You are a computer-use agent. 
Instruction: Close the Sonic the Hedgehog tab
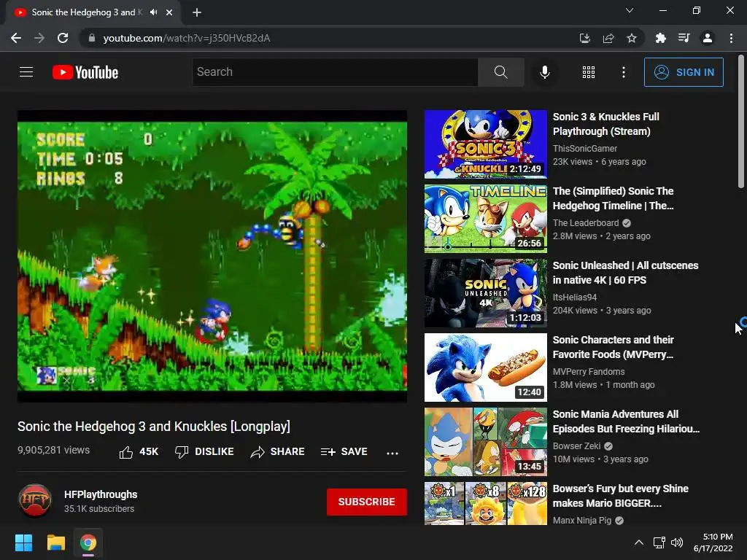tap(169, 12)
